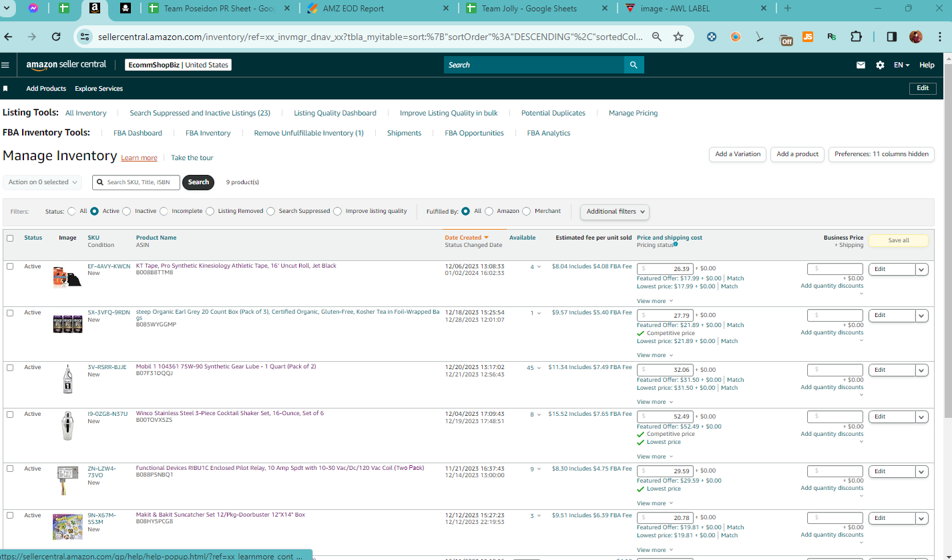The height and width of the screenshot is (560, 952).
Task: Open the browser extensions puzzle icon
Action: click(856, 37)
